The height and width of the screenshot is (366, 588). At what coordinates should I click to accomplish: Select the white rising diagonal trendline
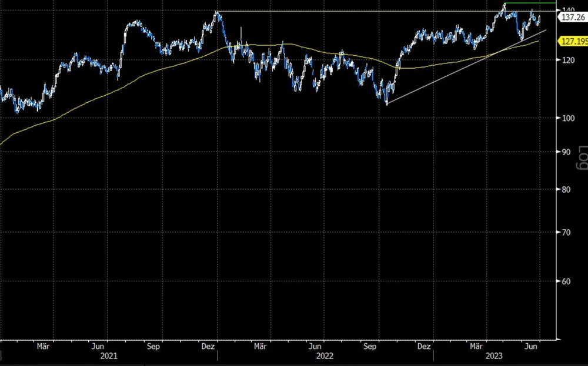465,66
